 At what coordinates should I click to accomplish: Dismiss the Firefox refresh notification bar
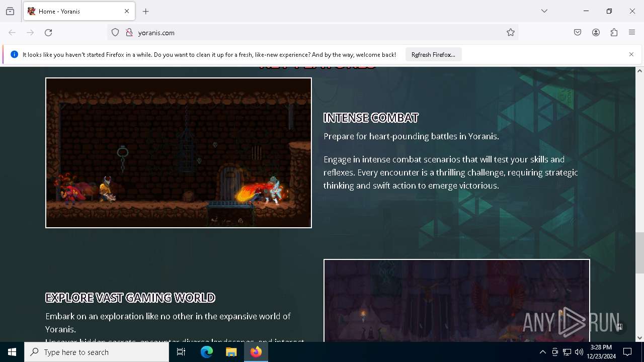click(x=631, y=54)
